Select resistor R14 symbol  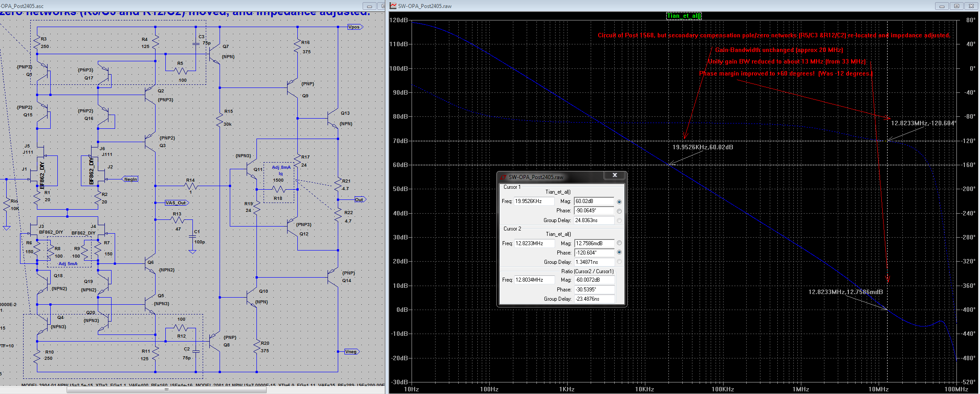[x=192, y=186]
